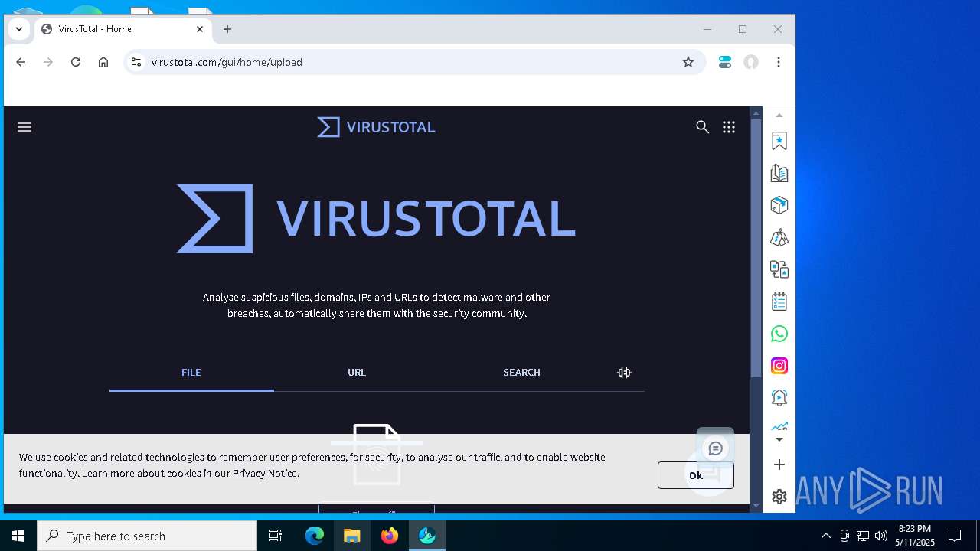Open the package box sidebar icon
The width and height of the screenshot is (980, 551).
[x=779, y=205]
